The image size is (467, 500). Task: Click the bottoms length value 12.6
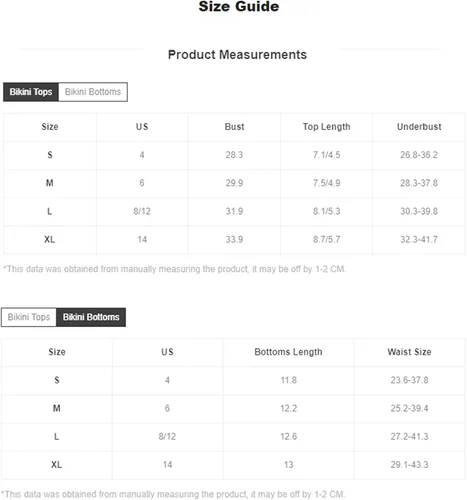(x=289, y=436)
